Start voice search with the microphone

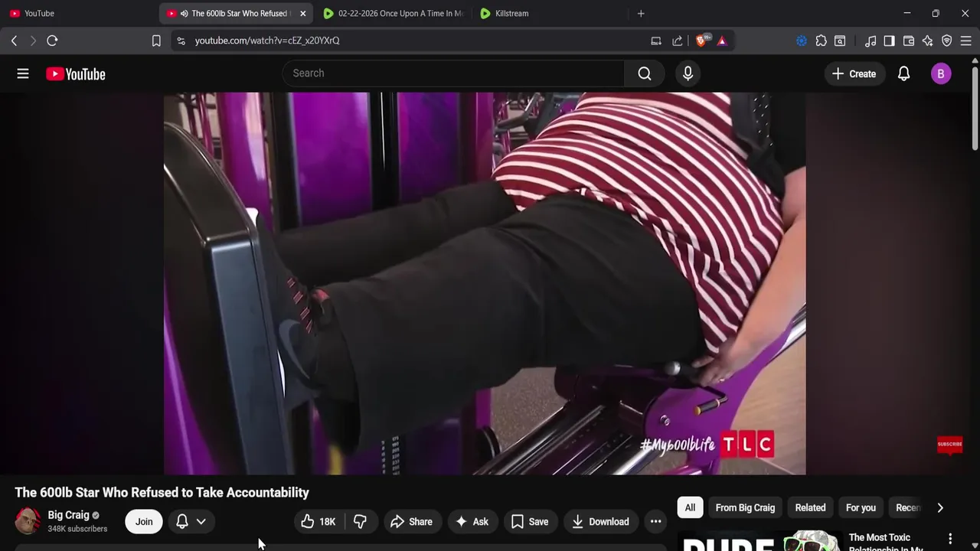click(688, 73)
